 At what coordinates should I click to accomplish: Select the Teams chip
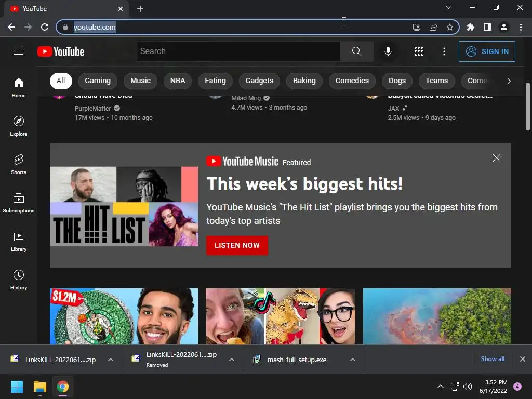[x=436, y=81]
